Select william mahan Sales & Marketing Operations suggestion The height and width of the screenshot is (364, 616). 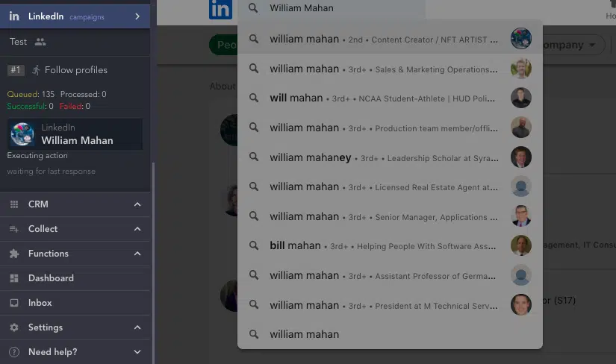point(390,69)
